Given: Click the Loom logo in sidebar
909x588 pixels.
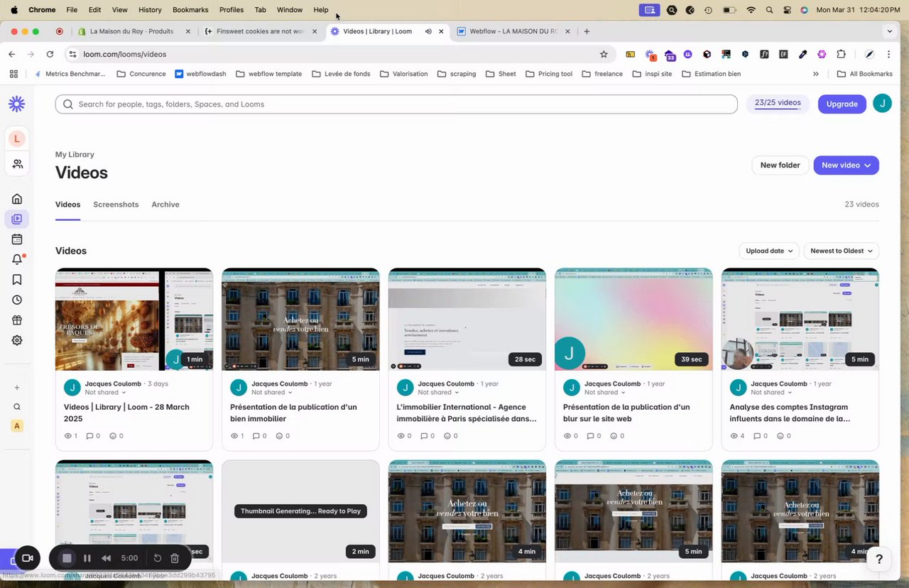Looking at the screenshot, I should (x=17, y=104).
